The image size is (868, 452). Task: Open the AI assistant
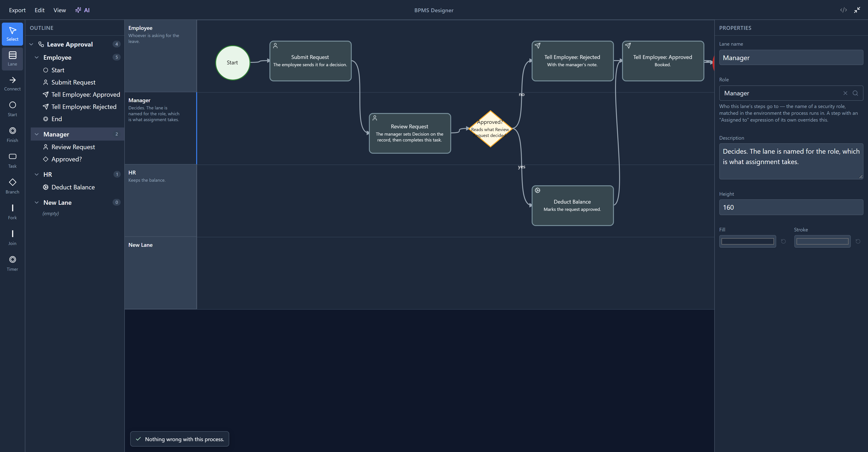click(83, 10)
